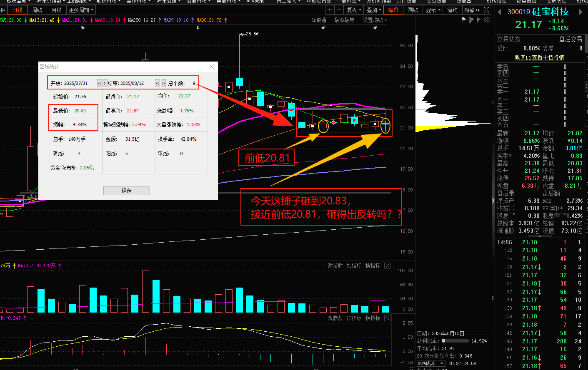Open 设置均线 dropdown
The height and width of the screenshot is (370, 588).
pyautogui.click(x=375, y=20)
